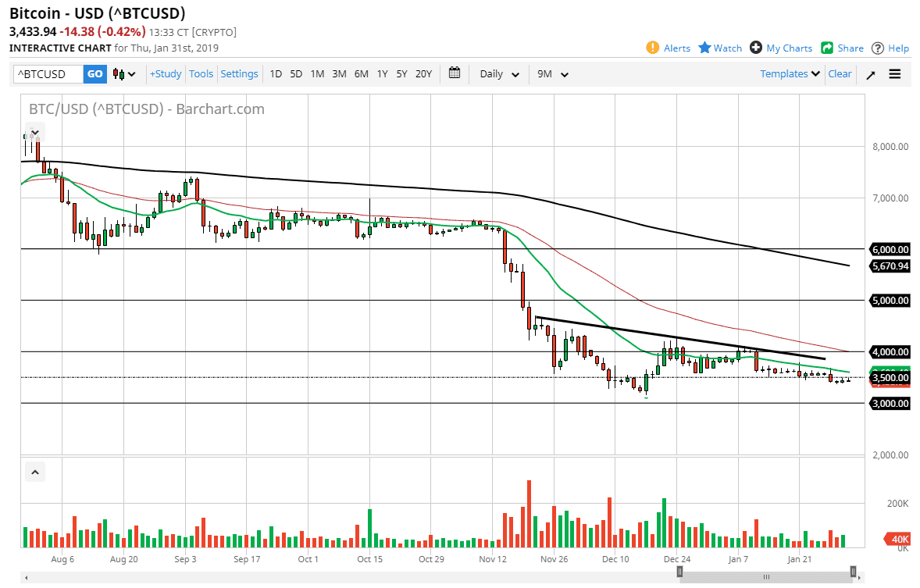
Task: Open the Daily frequency dropdown
Action: pyautogui.click(x=497, y=73)
